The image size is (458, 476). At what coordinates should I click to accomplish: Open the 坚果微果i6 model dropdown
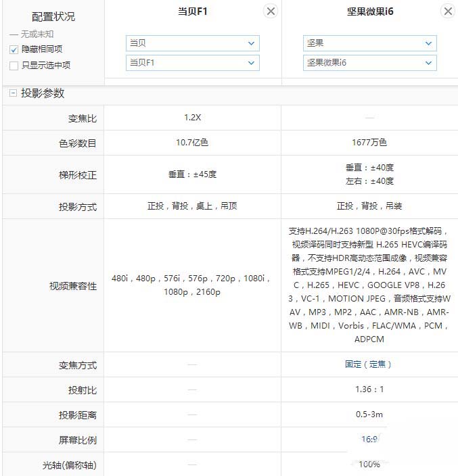(x=369, y=63)
